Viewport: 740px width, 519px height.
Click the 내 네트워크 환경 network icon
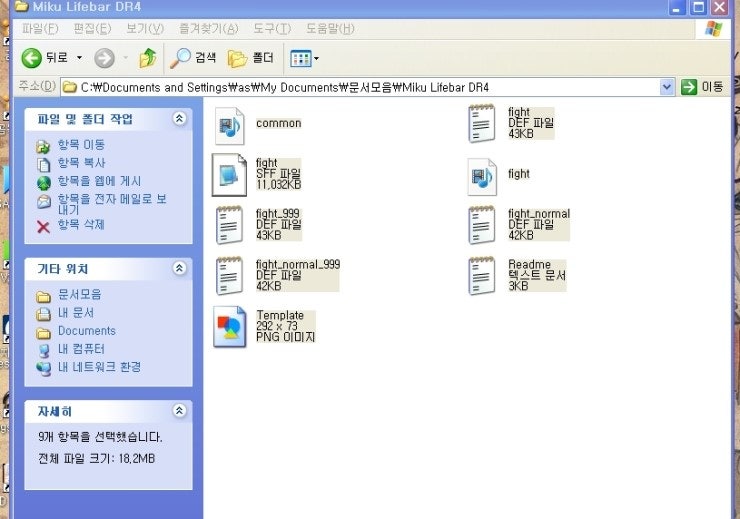click(44, 368)
